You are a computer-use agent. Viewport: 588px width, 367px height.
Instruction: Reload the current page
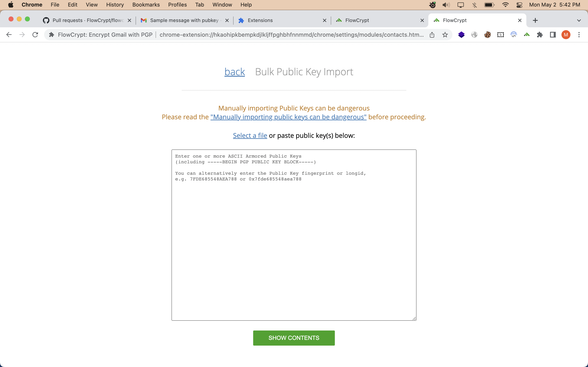tap(35, 35)
